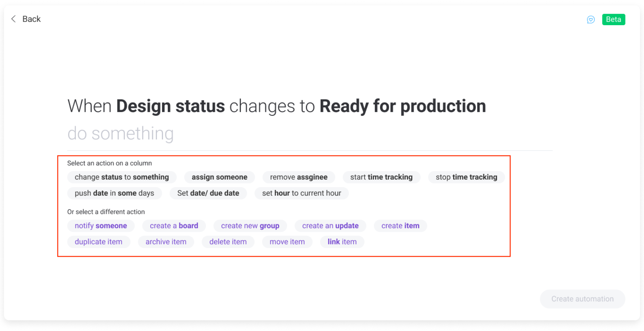Choose the notify someone action
Screen dimensions: 644x331
[101, 226]
